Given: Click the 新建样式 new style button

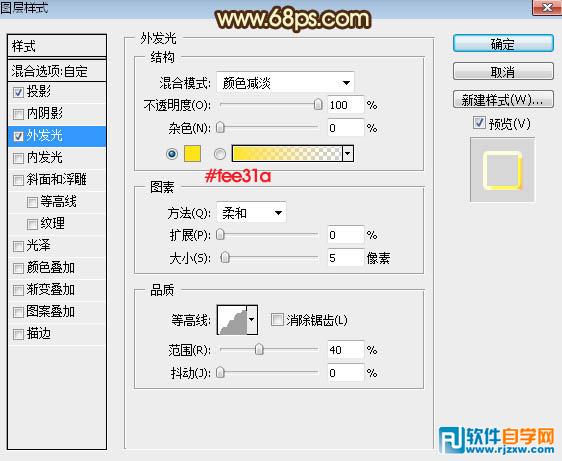Looking at the screenshot, I should tap(503, 99).
